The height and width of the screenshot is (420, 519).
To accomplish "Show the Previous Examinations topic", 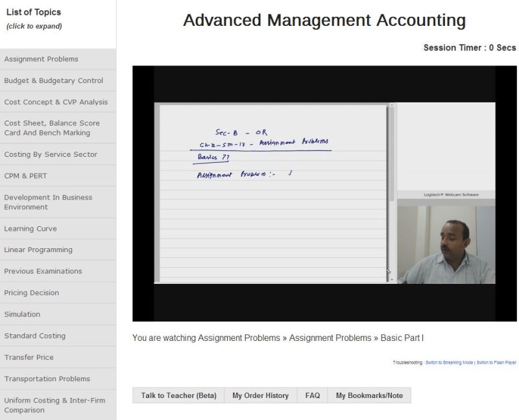I will coord(43,271).
